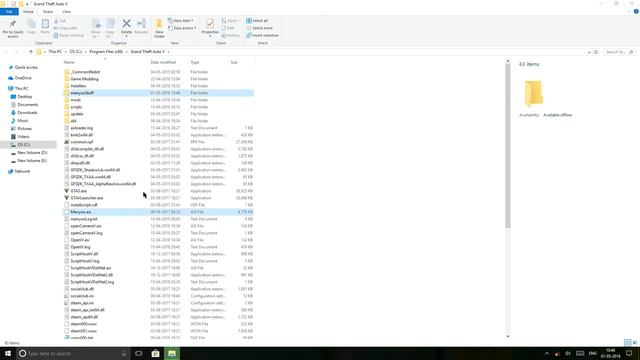Select Desktop in navigation pane

tap(24, 97)
